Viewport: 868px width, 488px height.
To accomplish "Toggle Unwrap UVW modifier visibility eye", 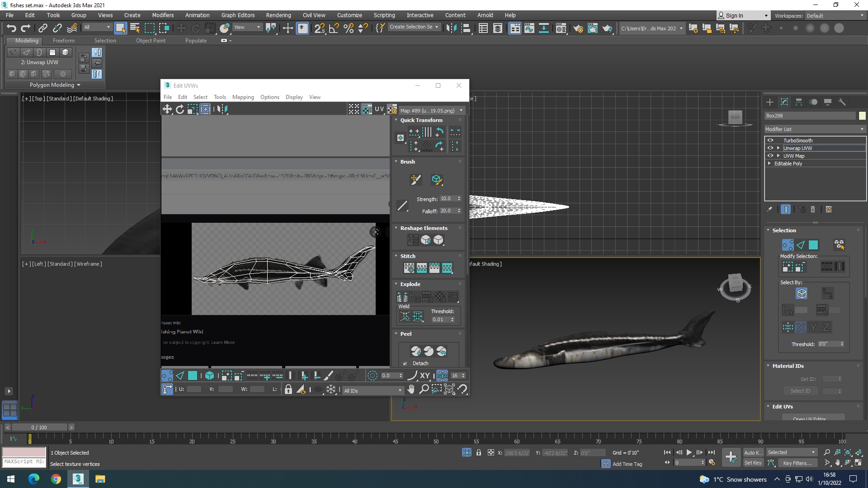I will pos(770,148).
